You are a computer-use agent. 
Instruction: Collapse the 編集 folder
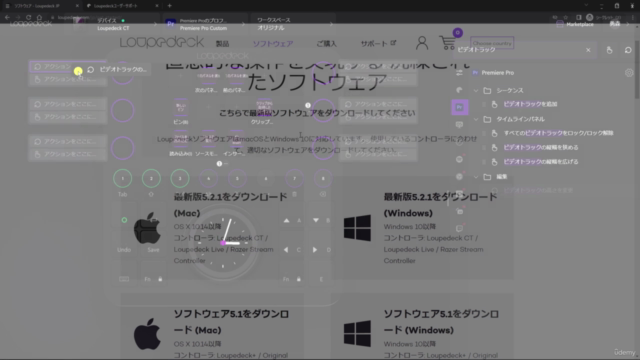point(476,177)
